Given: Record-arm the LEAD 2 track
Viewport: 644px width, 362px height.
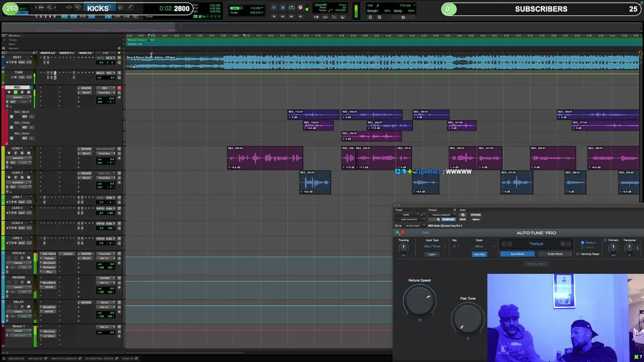Looking at the screenshot, I should point(9,177).
